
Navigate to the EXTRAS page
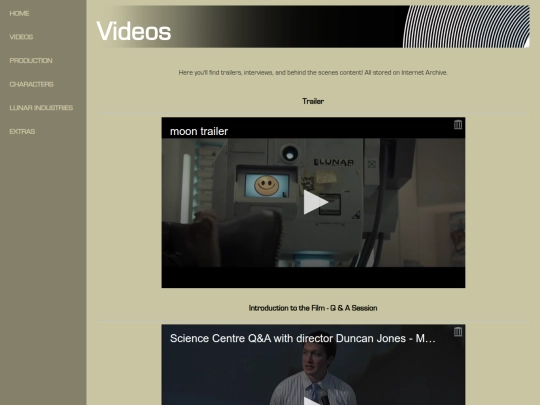tap(22, 132)
